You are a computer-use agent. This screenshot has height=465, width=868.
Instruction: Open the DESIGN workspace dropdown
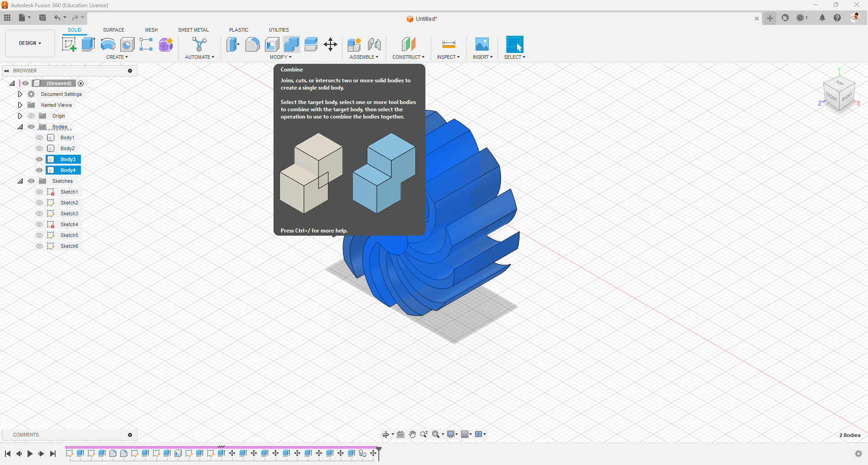[x=30, y=43]
